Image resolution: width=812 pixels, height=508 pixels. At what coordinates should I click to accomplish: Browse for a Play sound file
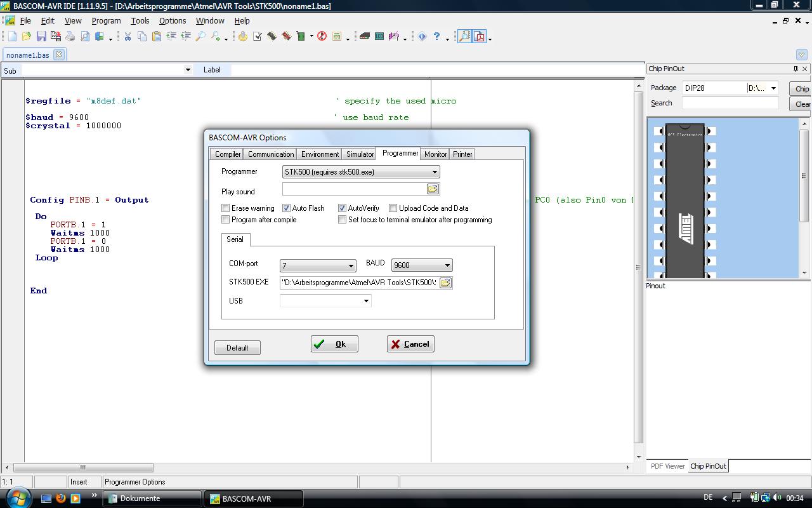[433, 189]
